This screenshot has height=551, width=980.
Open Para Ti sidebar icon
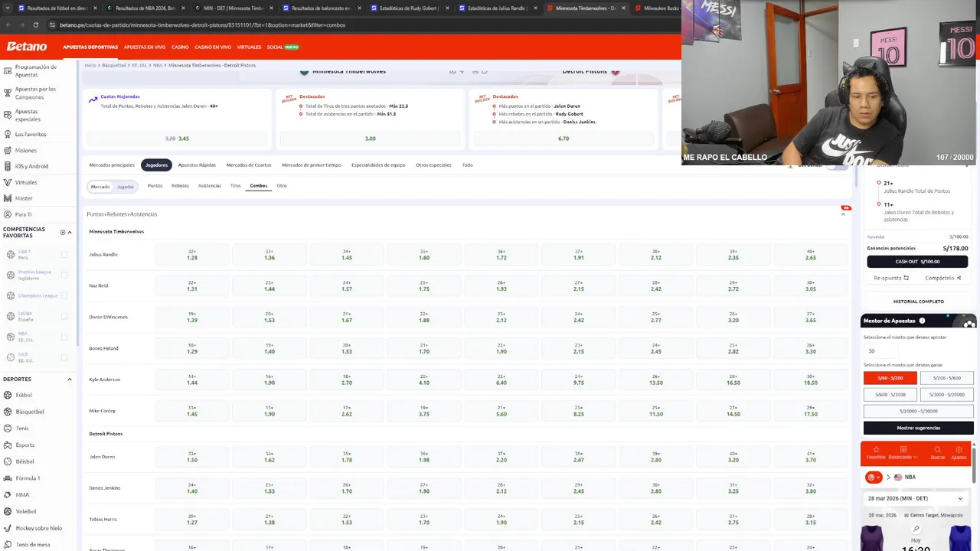tap(7, 214)
